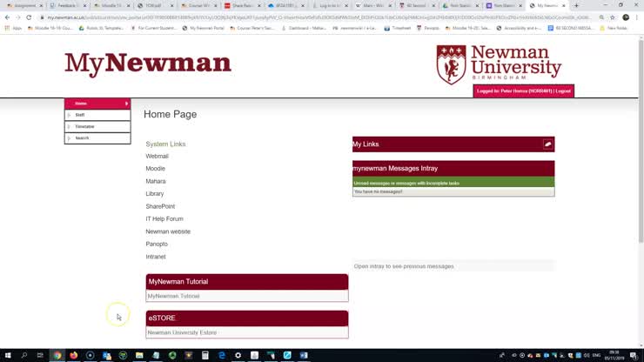The height and width of the screenshot is (362, 644).
Task: Open the SharePoint system link
Action: point(160,206)
